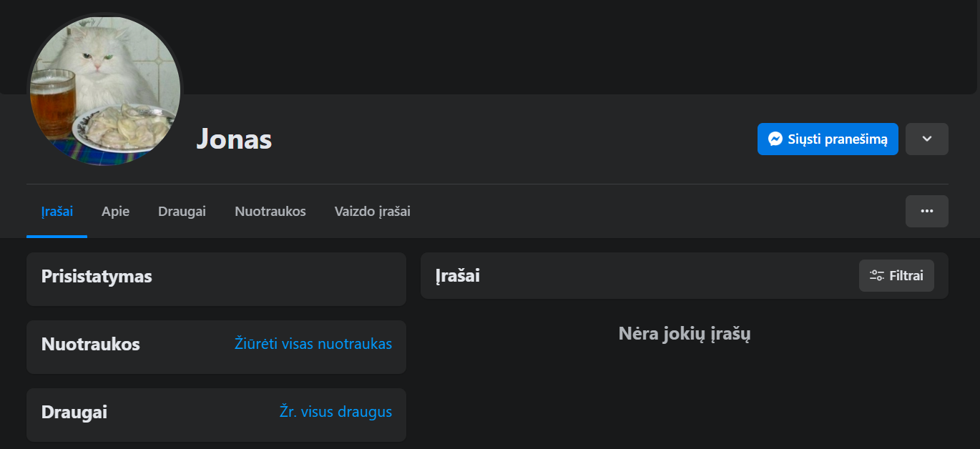Expand the chevron dropdown beside Siųsti pranešimą
Viewport: 980px width, 449px height.
(926, 139)
